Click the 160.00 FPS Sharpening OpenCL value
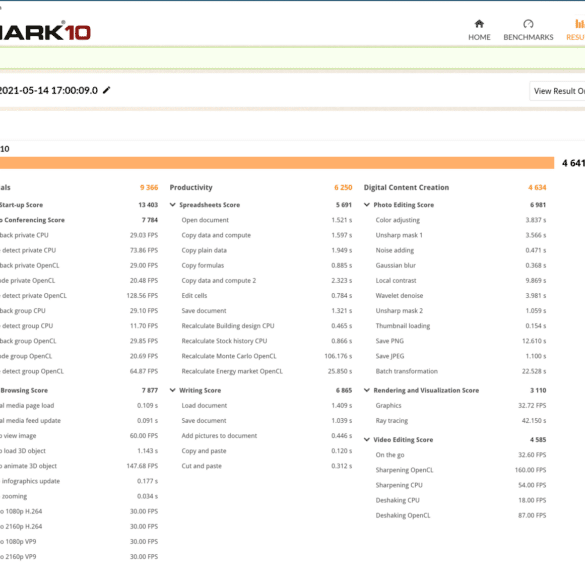 coord(530,470)
